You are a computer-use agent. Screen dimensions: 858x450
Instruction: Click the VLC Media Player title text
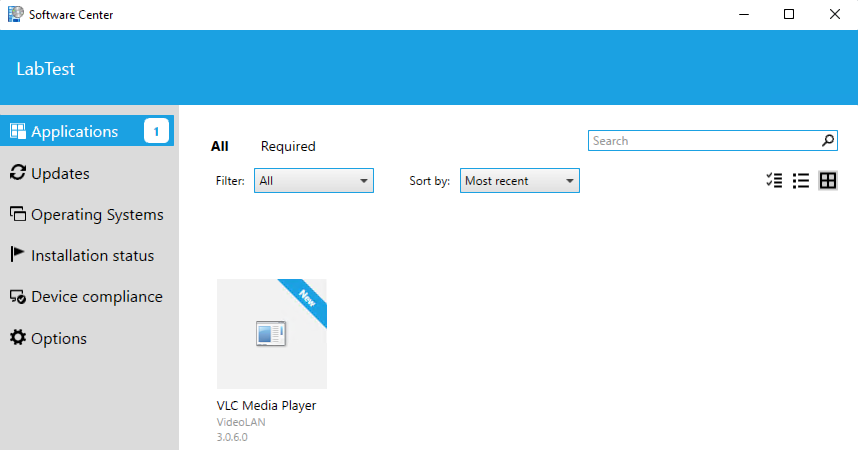point(266,406)
